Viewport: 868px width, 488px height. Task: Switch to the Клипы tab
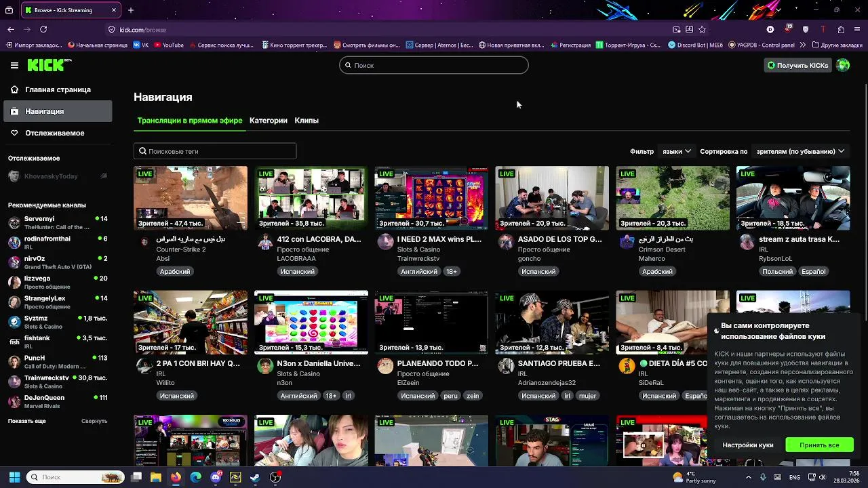(x=307, y=120)
